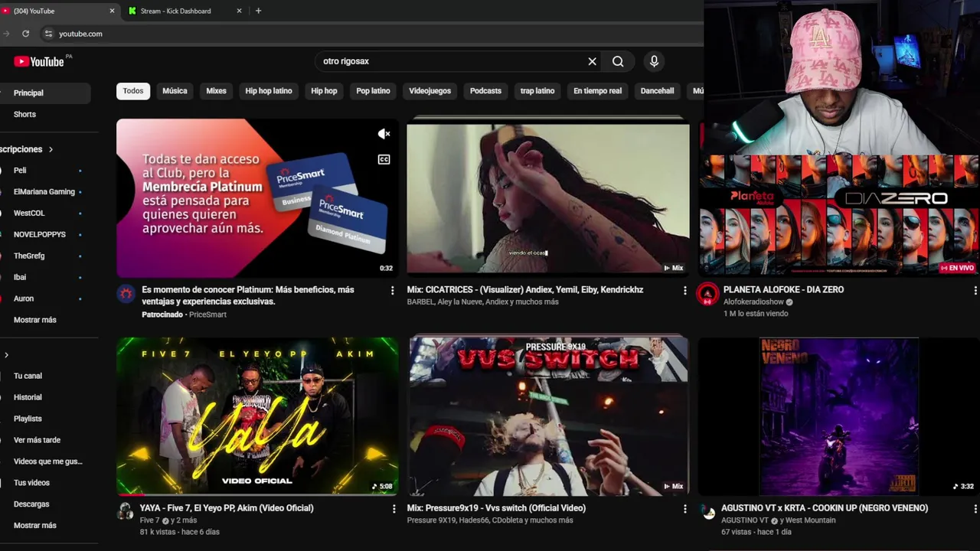This screenshot has width=980, height=551.
Task: Play the Mix CICATRICES thumbnail
Action: [x=547, y=197]
